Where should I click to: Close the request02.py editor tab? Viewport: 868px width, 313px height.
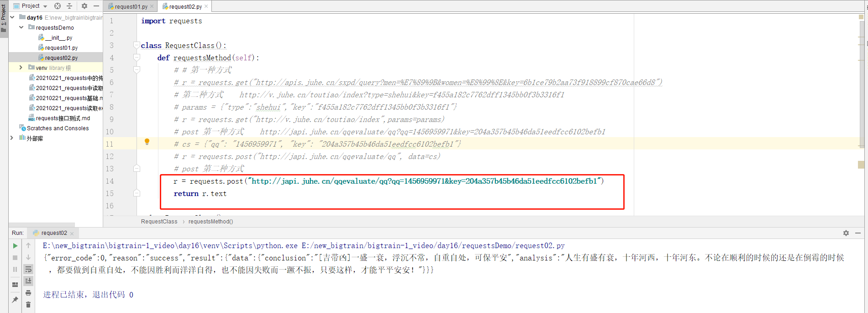(x=206, y=6)
